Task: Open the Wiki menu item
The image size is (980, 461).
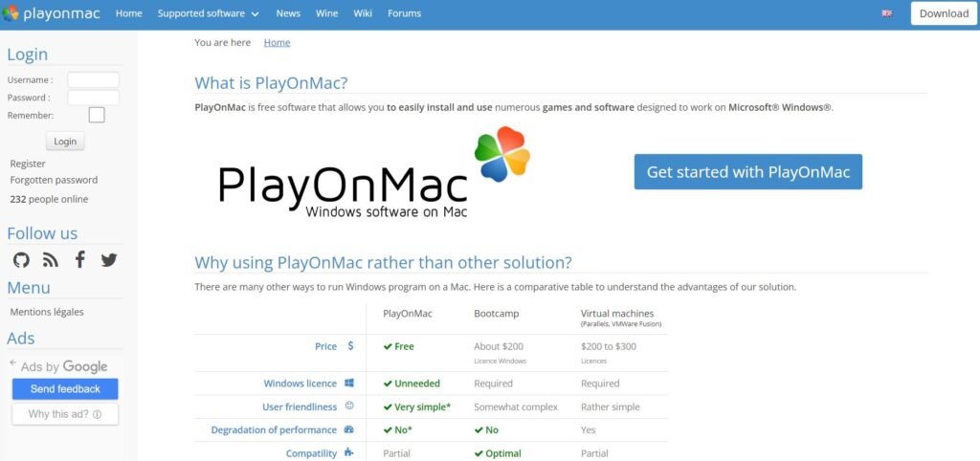Action: point(363,13)
